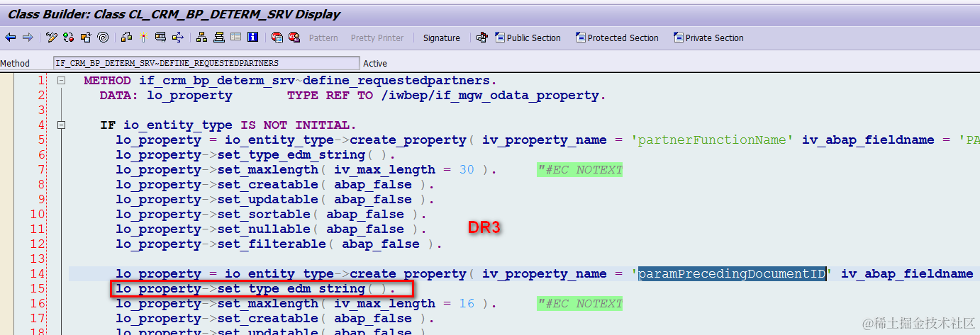Click 'set_nullable' on line 11

[264, 229]
